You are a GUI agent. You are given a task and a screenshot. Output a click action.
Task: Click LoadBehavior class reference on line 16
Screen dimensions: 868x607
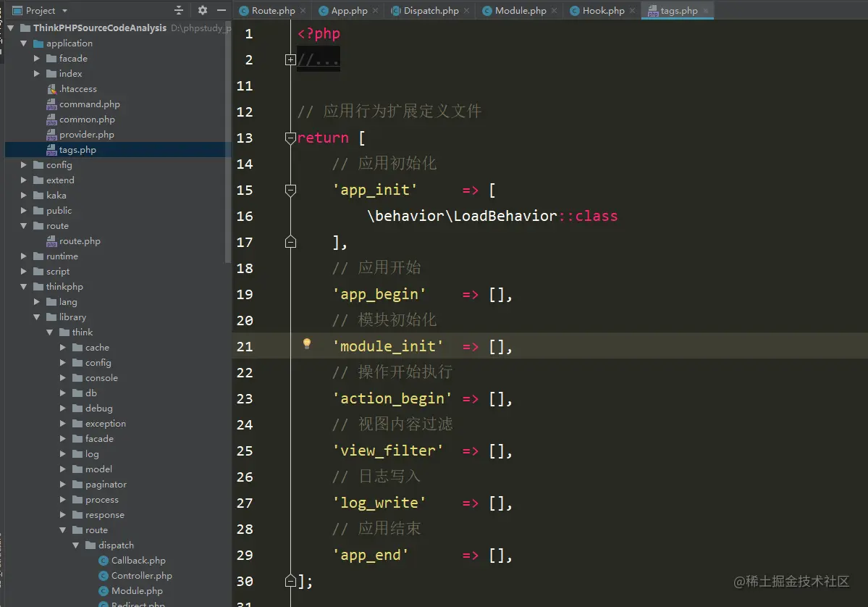point(505,216)
